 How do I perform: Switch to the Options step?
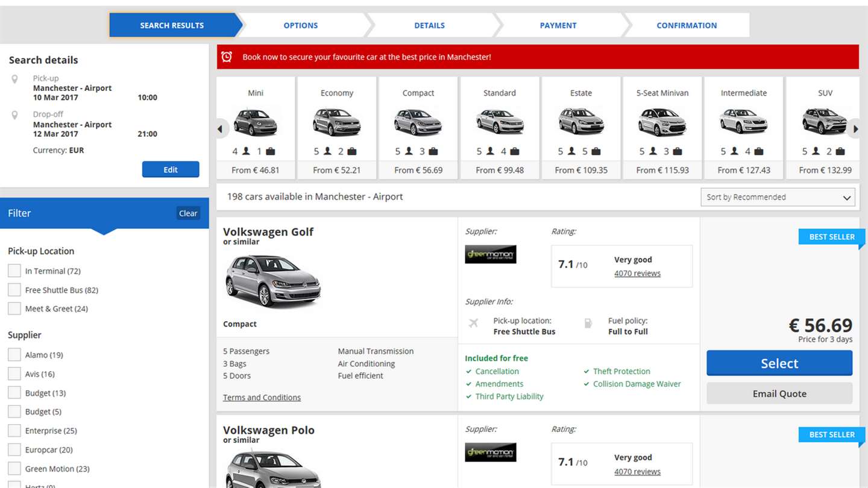click(301, 25)
